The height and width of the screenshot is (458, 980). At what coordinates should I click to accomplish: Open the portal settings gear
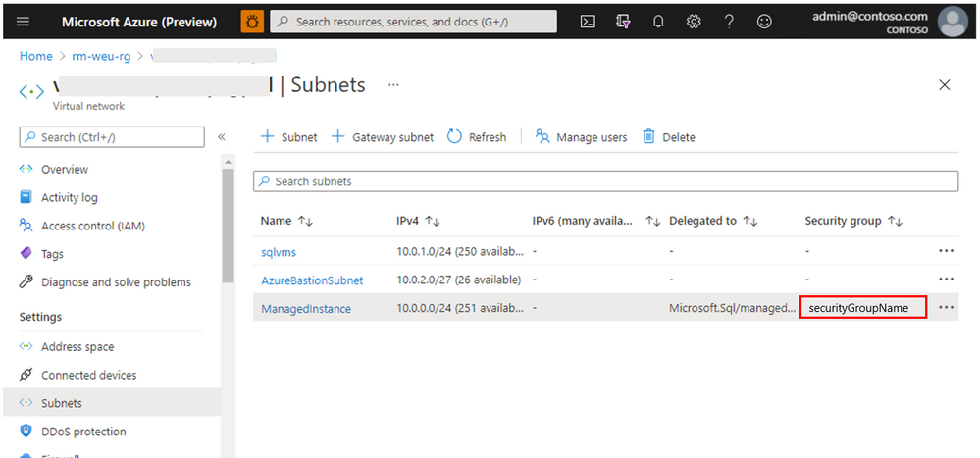point(694,22)
